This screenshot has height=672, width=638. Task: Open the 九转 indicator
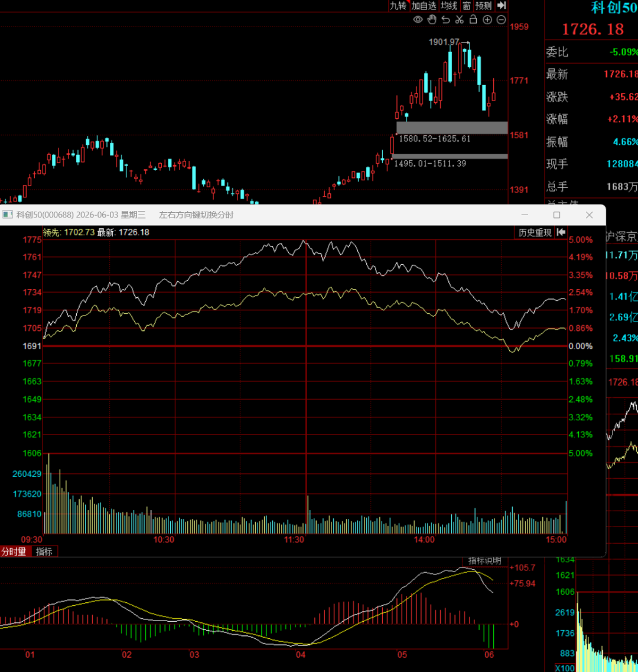point(398,5)
